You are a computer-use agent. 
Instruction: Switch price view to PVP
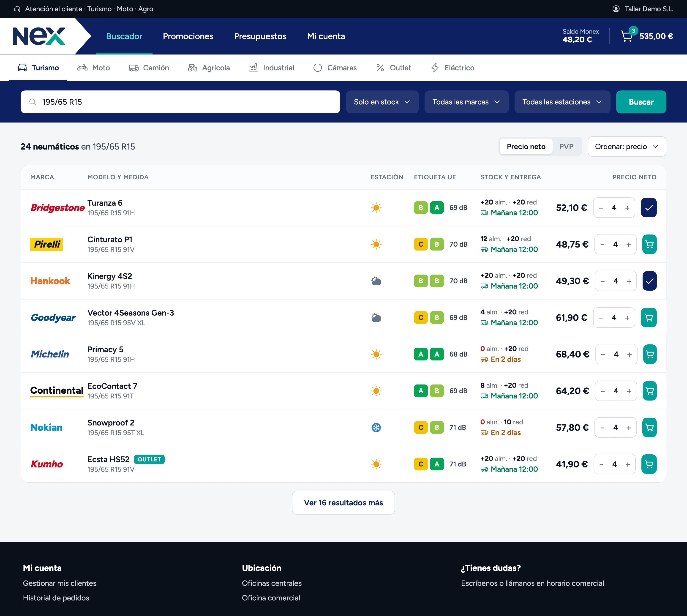pos(566,147)
